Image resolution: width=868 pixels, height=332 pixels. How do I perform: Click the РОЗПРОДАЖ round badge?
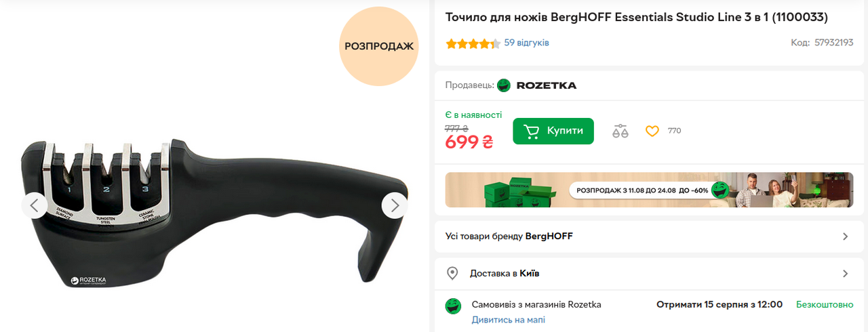[379, 47]
